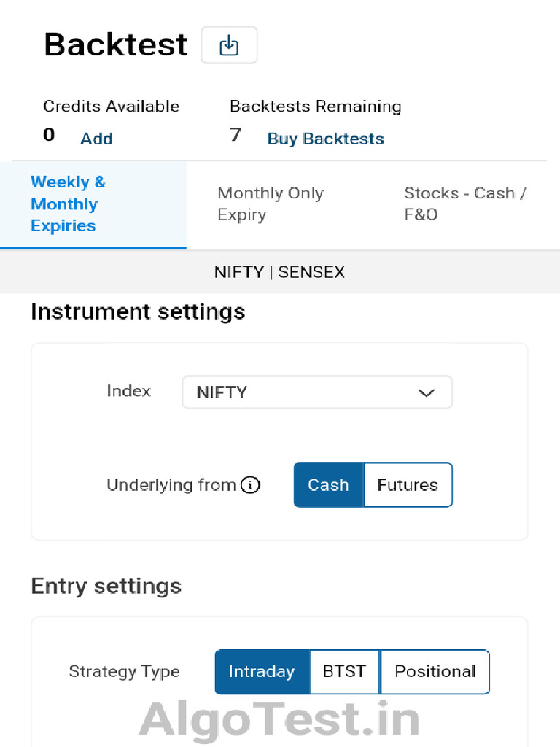
Task: Click the AlgoTest.in watermark text
Action: click(280, 719)
